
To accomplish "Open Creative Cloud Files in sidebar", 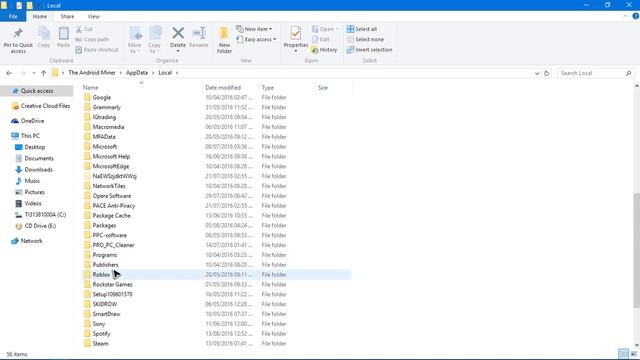I will click(41, 106).
